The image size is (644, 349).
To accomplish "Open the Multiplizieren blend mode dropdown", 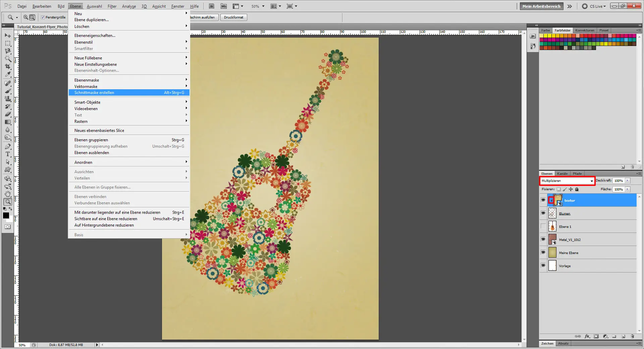I will (x=567, y=181).
